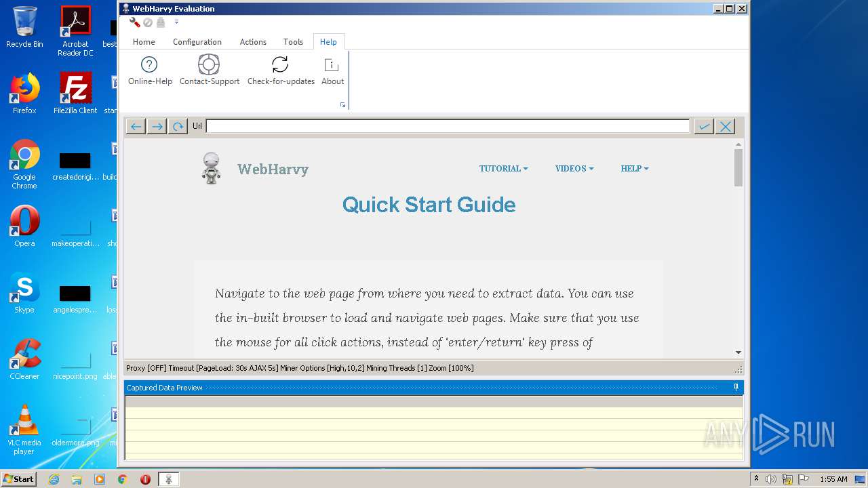The height and width of the screenshot is (488, 868).
Task: Click the status bar resize grip
Action: 738,369
